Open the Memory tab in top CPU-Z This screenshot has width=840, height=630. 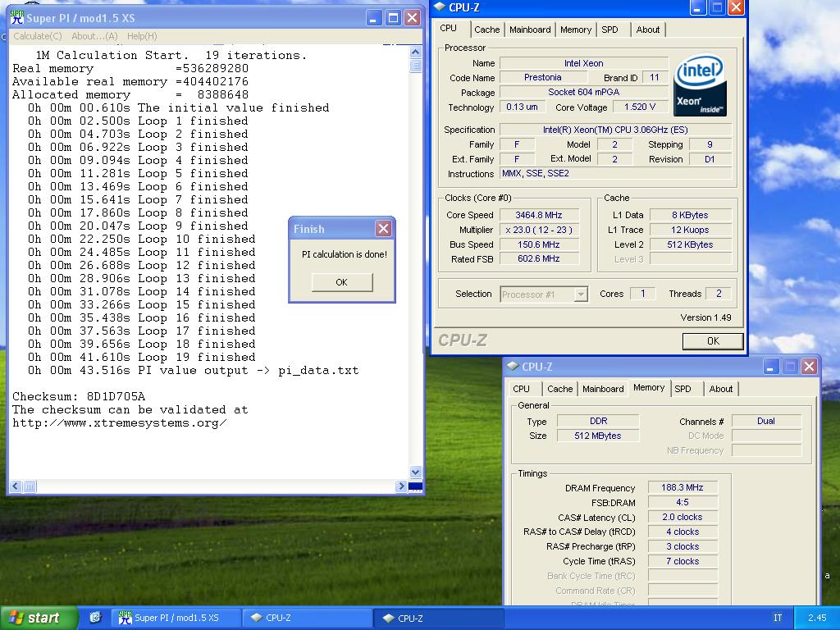pos(576,30)
